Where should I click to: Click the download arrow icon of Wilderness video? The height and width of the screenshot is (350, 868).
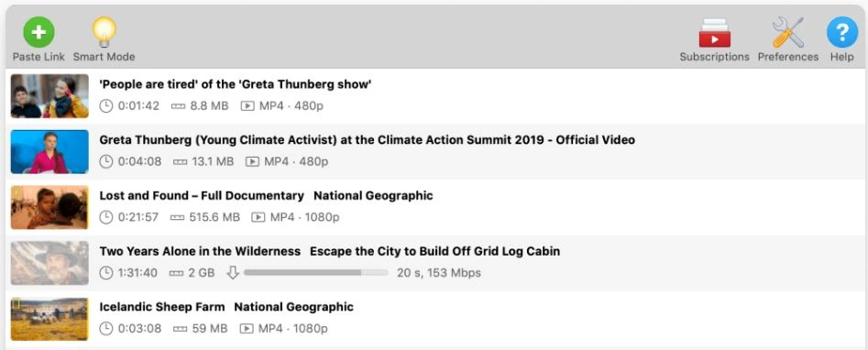tap(233, 272)
